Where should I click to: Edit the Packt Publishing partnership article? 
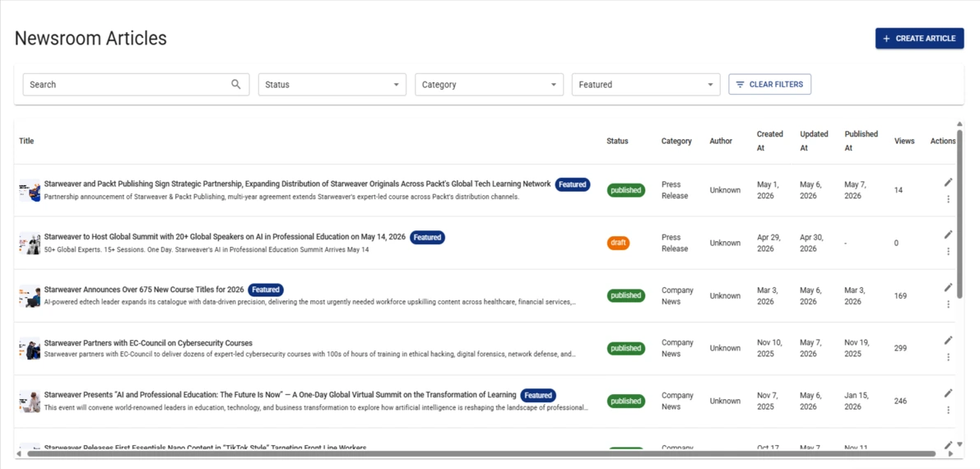[948, 182]
